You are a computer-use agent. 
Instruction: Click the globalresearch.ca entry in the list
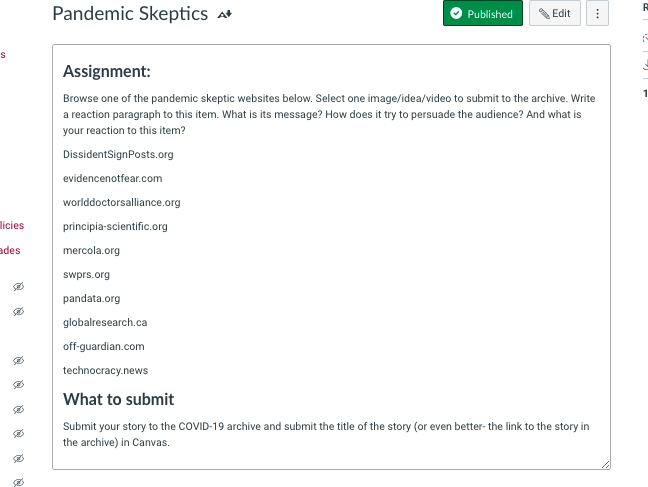coord(105,322)
